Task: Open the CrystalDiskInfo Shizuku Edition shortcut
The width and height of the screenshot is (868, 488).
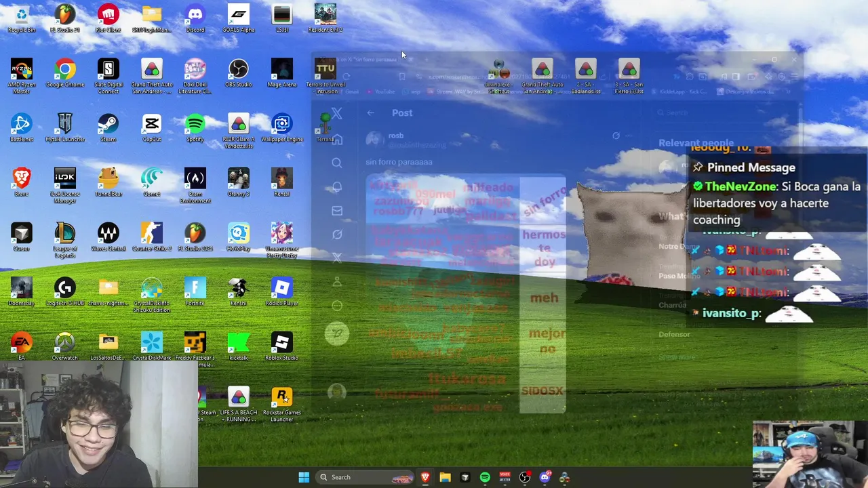Action: pyautogui.click(x=152, y=296)
